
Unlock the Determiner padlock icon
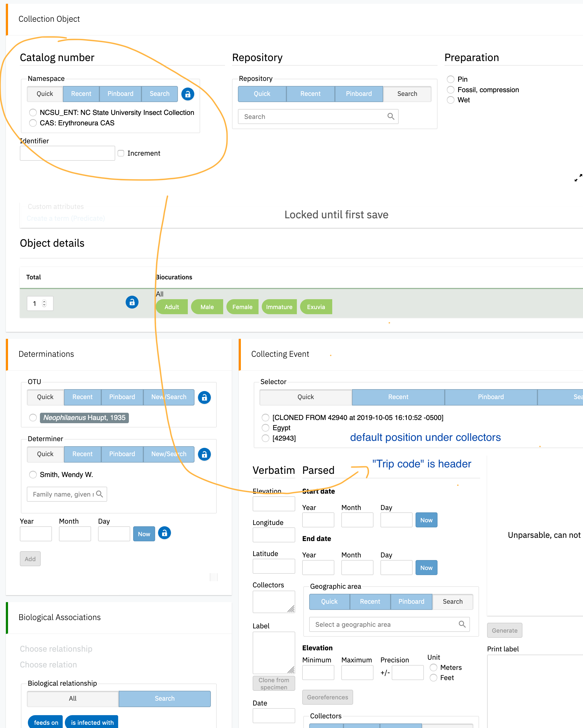pos(204,454)
